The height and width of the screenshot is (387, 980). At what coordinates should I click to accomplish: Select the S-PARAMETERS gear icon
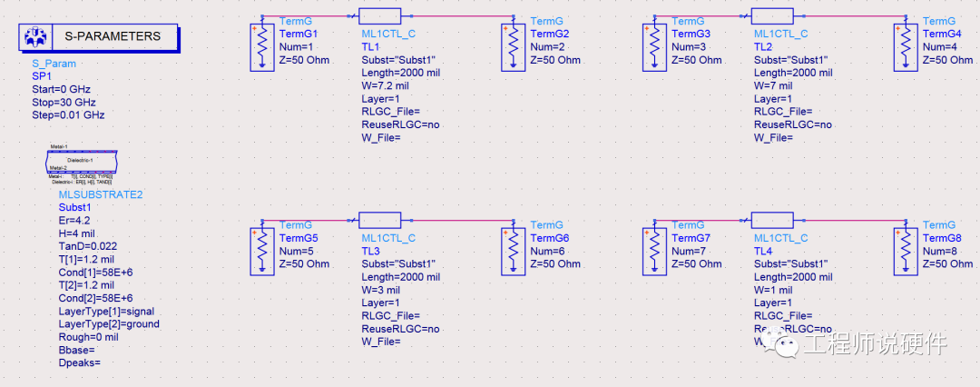point(34,37)
